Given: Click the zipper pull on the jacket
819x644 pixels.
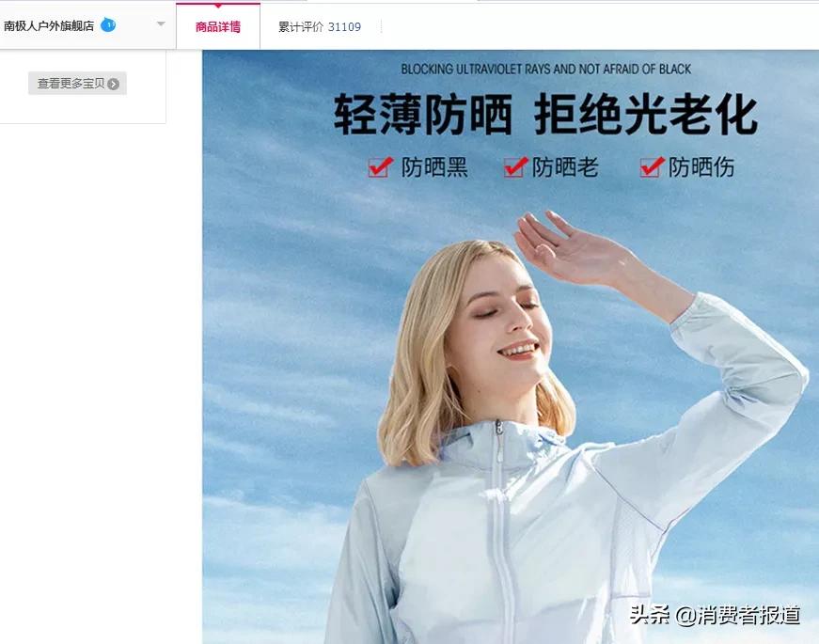Looking at the screenshot, I should 498,430.
